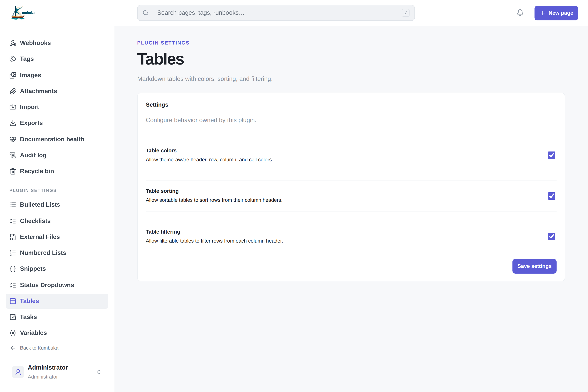Click the Webhooks icon in sidebar
Viewport: 588px width, 392px height.
click(x=13, y=43)
